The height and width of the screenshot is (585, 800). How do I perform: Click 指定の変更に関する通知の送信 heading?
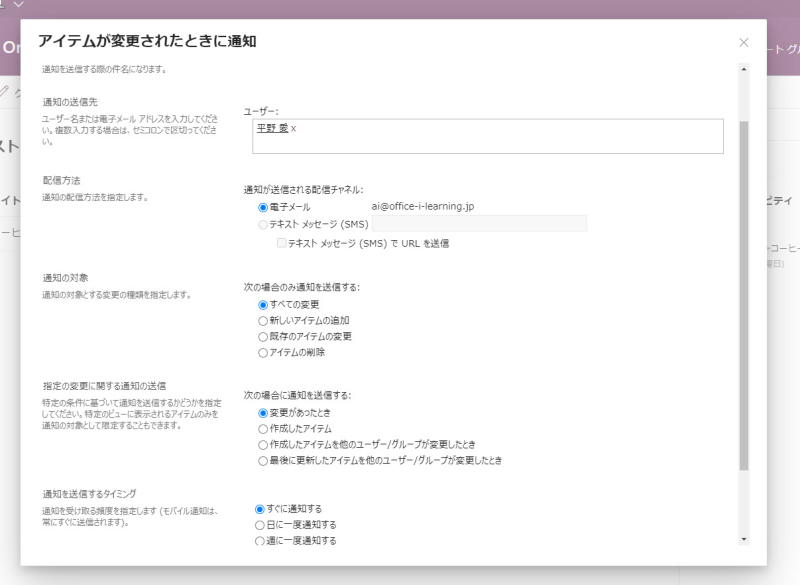(104, 386)
